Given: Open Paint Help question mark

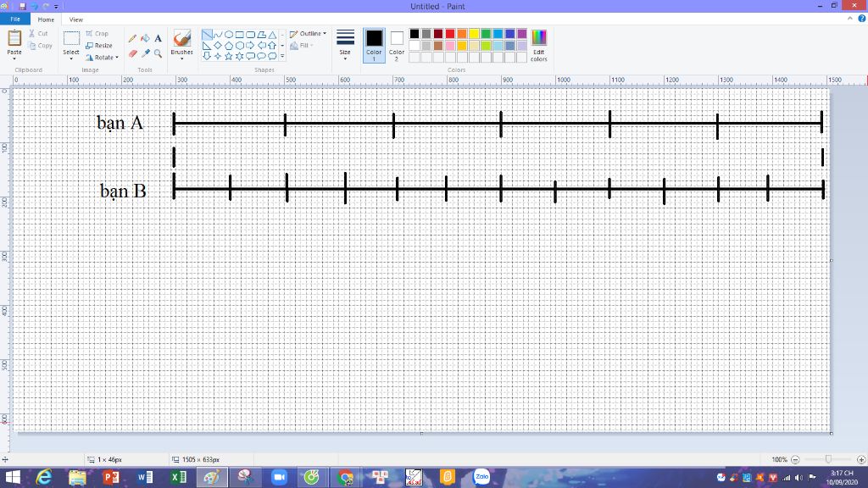Looking at the screenshot, I should [x=861, y=19].
